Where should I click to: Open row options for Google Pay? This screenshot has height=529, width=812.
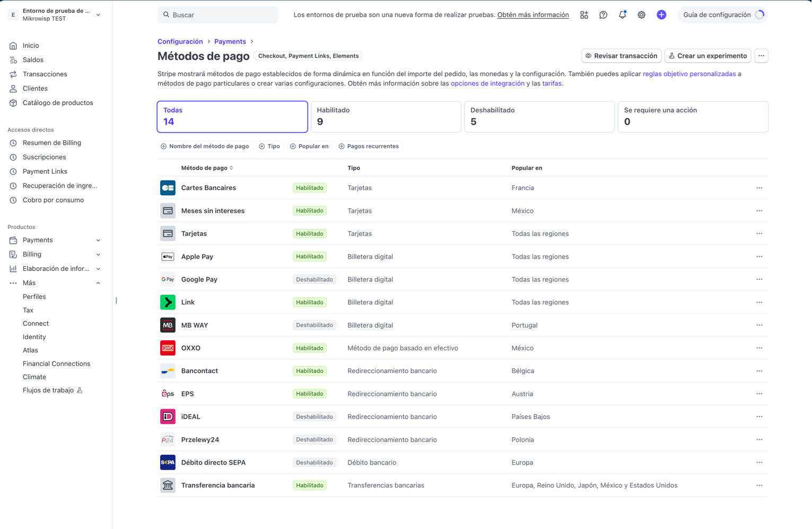(759, 279)
